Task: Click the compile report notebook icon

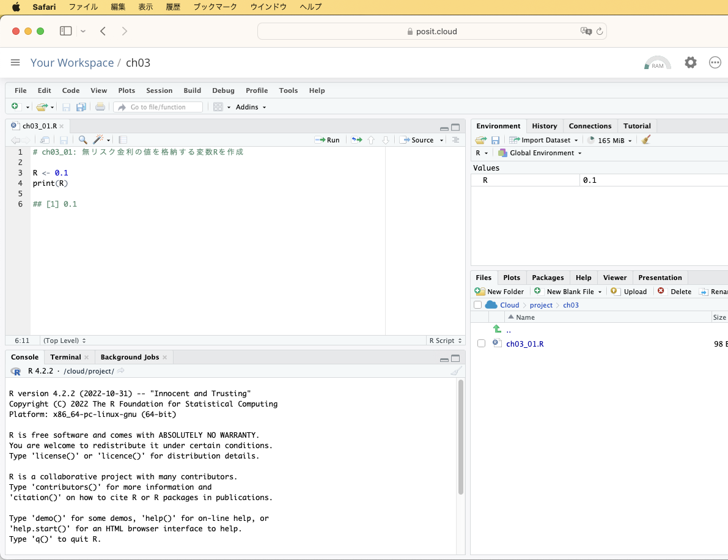Action: (123, 140)
